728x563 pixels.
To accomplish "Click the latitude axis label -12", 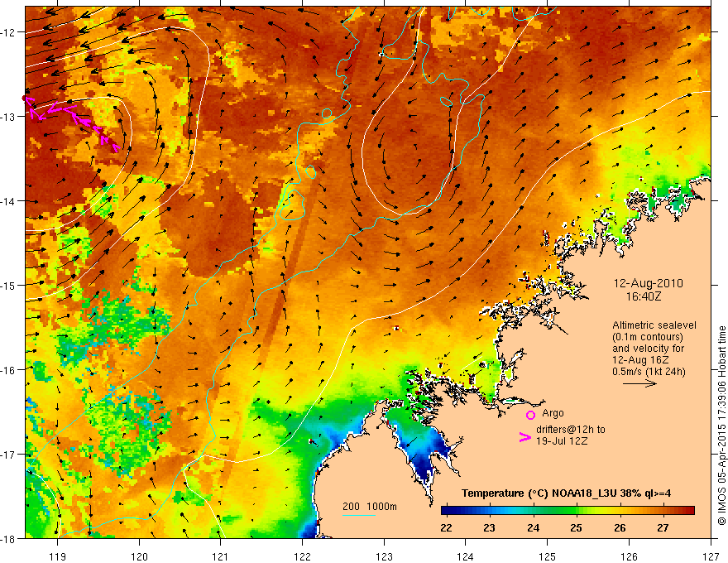I will (x=9, y=32).
